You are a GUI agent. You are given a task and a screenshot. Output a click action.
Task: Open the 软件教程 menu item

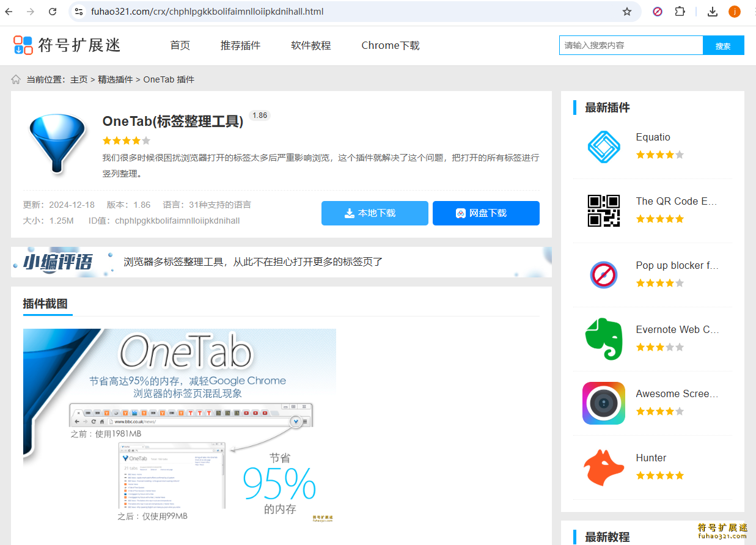310,45
